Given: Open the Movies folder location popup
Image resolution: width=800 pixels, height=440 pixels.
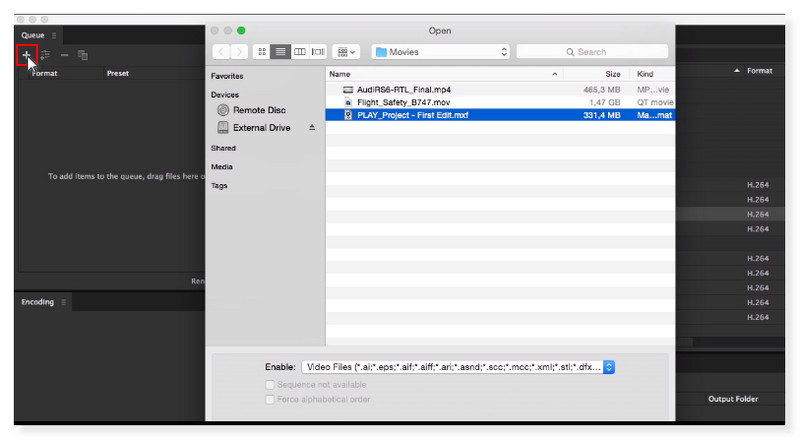Looking at the screenshot, I should tap(440, 52).
